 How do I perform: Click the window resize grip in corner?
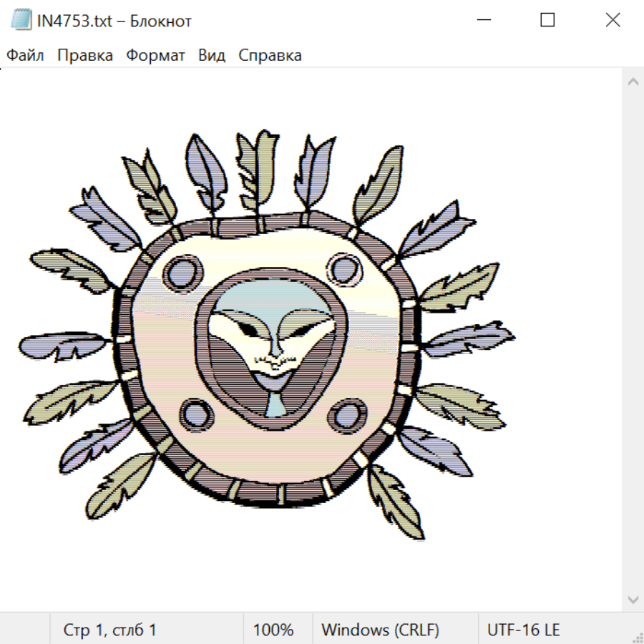pyautogui.click(x=637, y=637)
